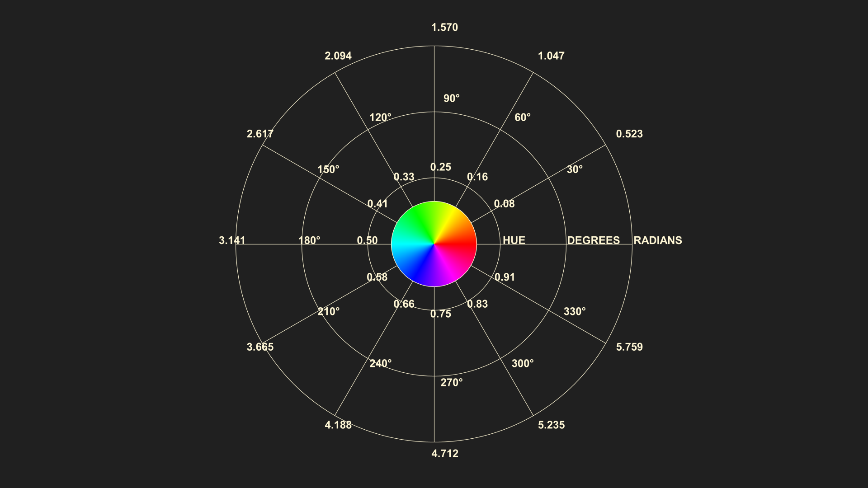Click the 270° degree label

[x=451, y=383]
